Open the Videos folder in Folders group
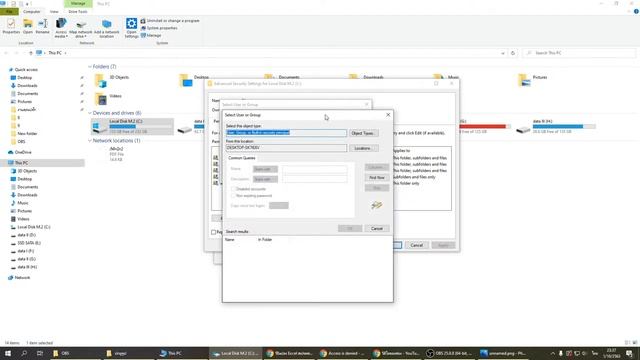 109,98
